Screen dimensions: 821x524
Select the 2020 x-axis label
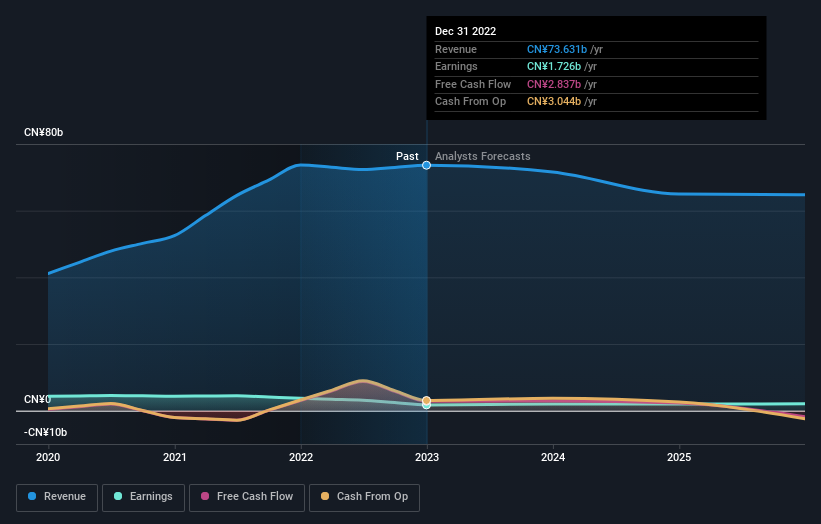click(x=48, y=457)
